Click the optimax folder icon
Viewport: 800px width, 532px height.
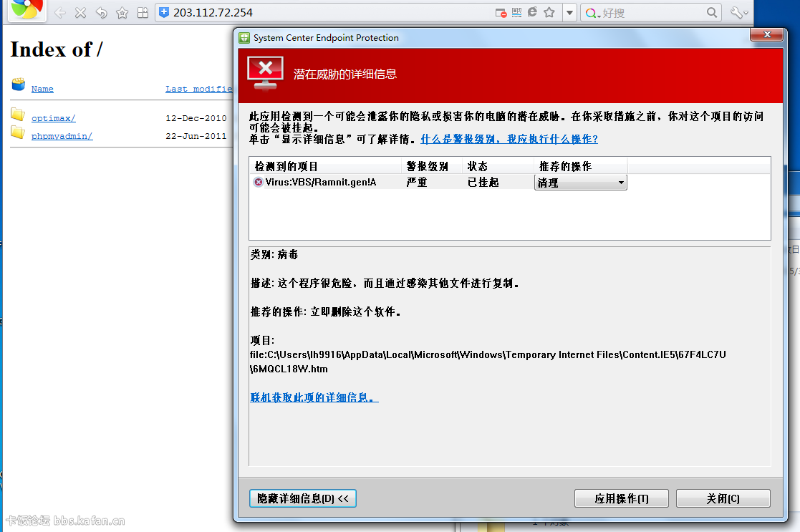[x=18, y=115]
